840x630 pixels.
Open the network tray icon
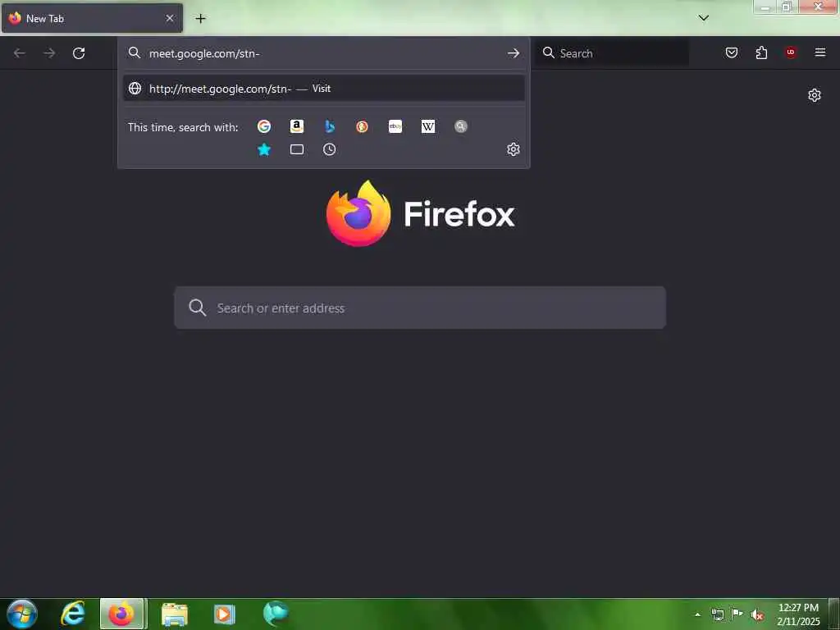pos(717,614)
